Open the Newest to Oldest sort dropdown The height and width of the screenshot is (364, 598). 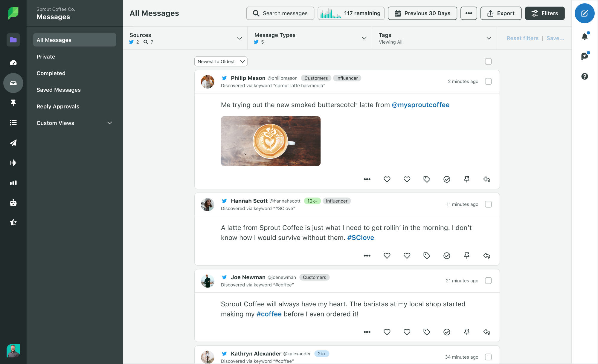coord(220,62)
